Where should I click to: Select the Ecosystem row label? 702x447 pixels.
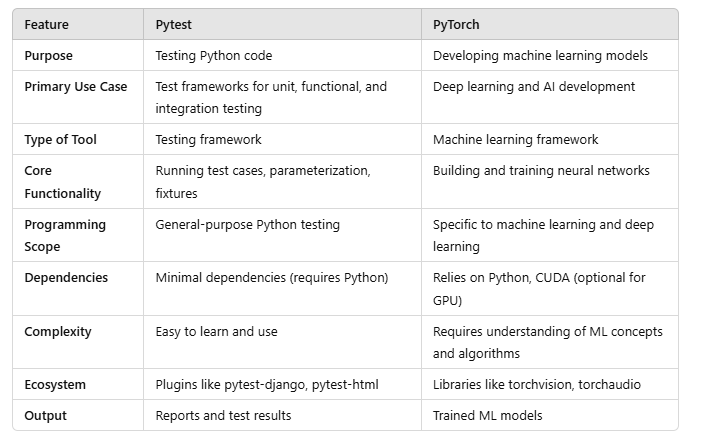click(57, 385)
